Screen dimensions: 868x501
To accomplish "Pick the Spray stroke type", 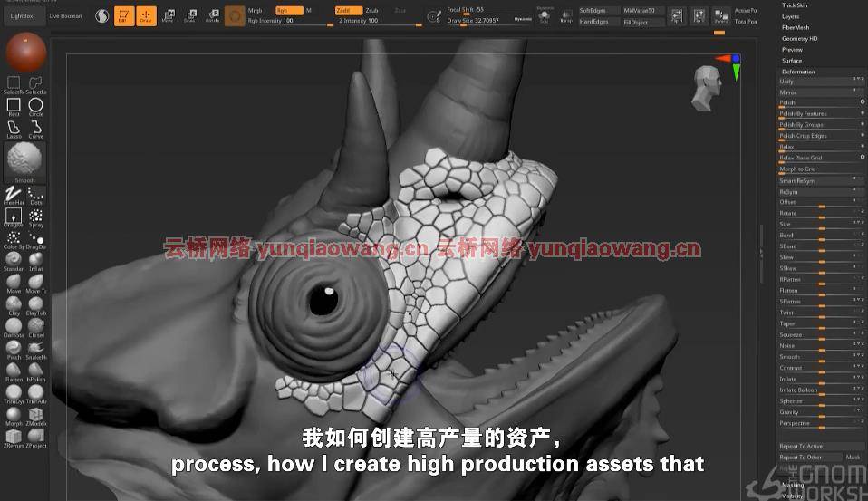I will tap(36, 217).
